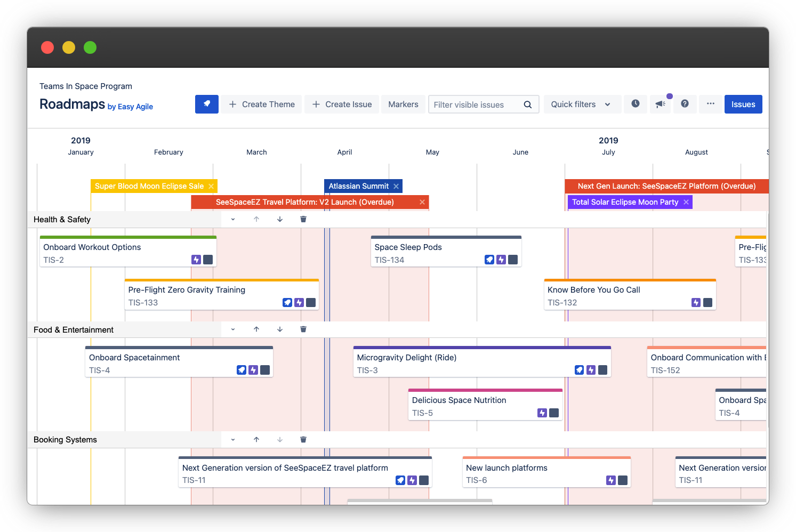Open help via the question mark icon

click(x=685, y=104)
